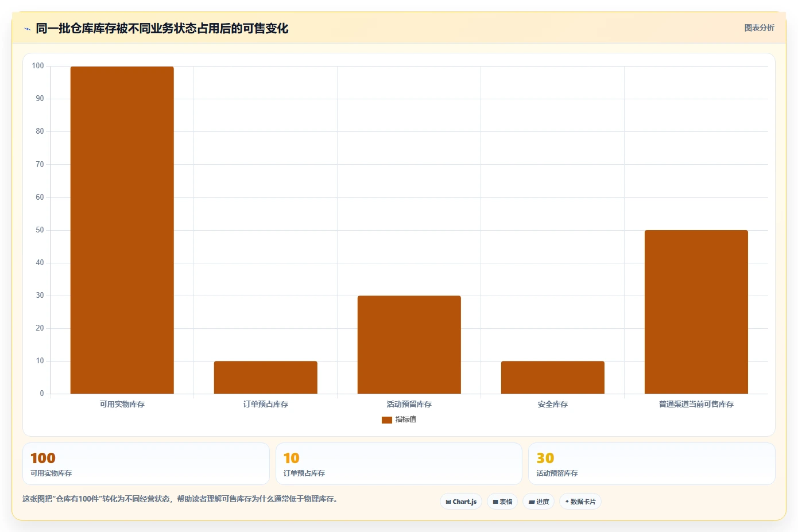The width and height of the screenshot is (798, 532).
Task: Click the 订单预占库存 bar in the chart
Action: coord(265,378)
